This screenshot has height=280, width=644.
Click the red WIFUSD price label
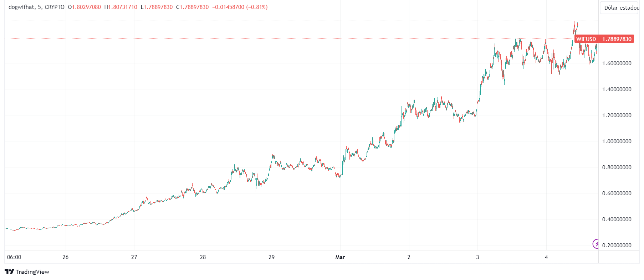coord(604,39)
